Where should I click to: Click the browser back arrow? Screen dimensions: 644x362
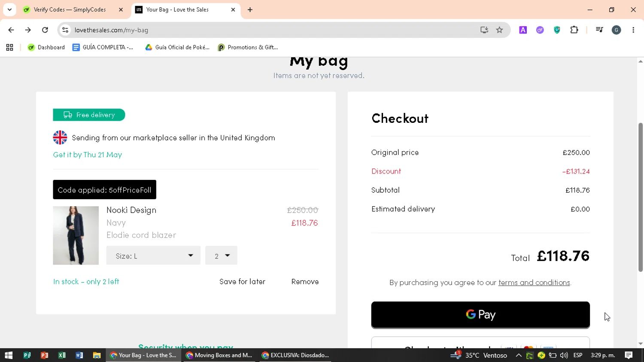click(11, 30)
